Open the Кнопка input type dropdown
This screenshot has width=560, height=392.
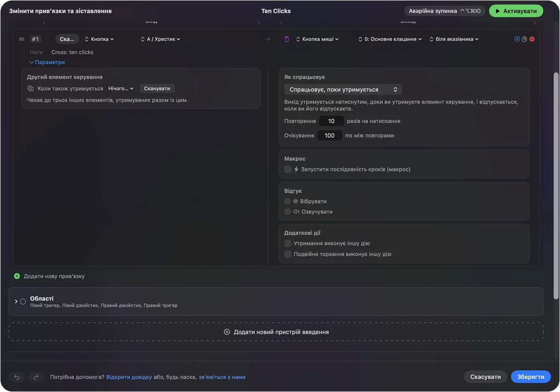tap(99, 39)
